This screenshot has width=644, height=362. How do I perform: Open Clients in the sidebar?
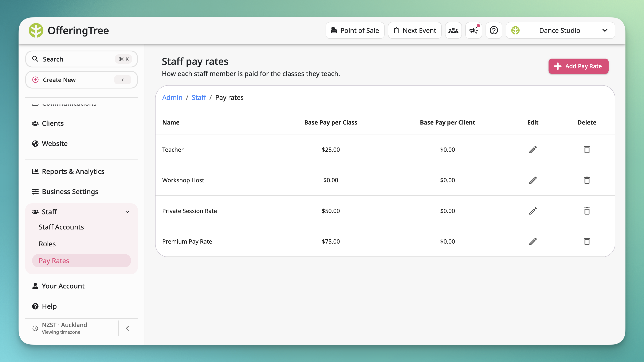coord(82,123)
